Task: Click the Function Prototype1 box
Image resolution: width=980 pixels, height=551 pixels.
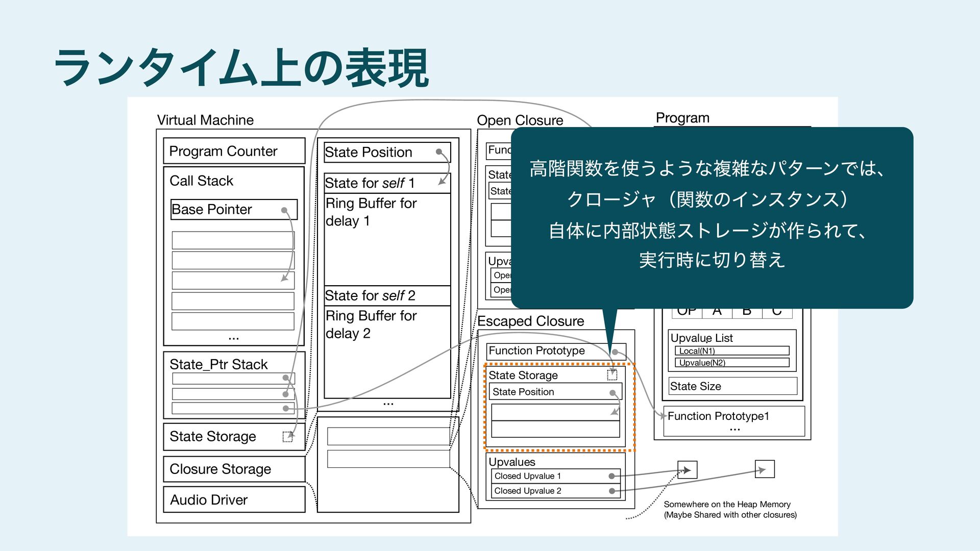Action: point(733,420)
